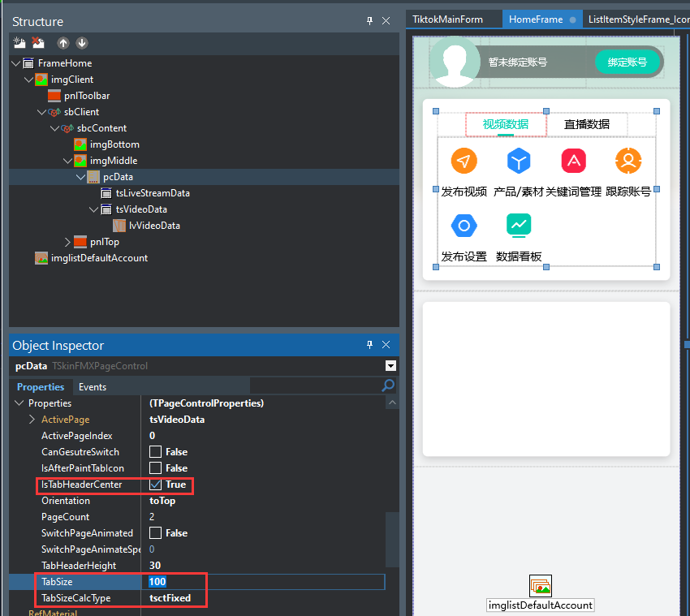Move selected item down with down-arrow icon
This screenshot has height=616, width=690.
[x=82, y=43]
